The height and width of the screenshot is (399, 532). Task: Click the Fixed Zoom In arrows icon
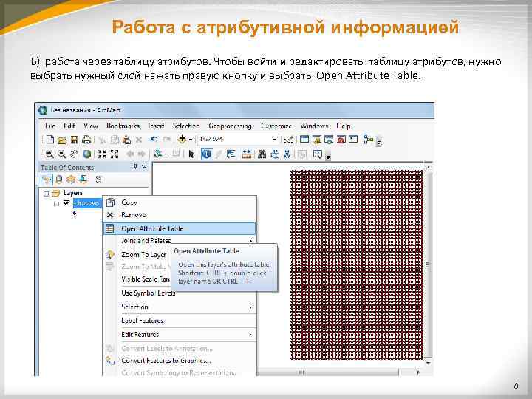click(102, 154)
